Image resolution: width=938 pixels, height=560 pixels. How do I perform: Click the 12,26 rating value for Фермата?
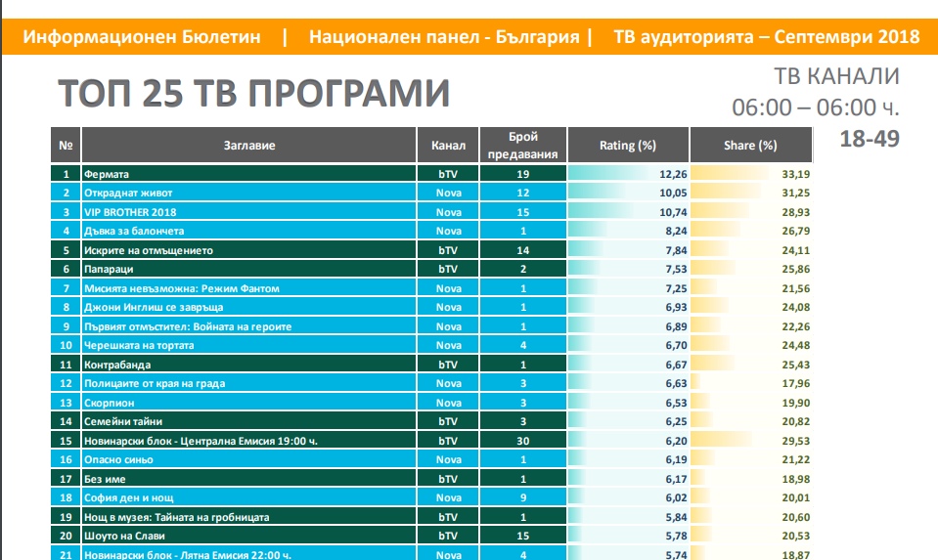coord(675,174)
